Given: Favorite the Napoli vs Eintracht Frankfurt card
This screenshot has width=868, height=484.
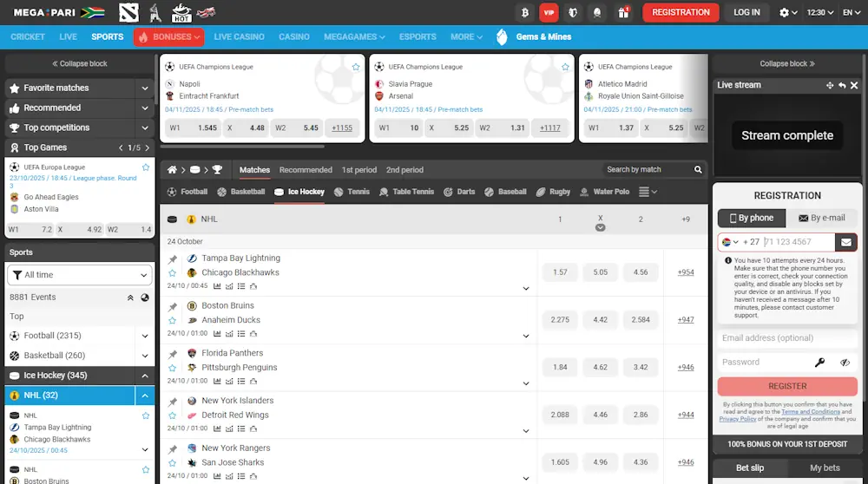Looking at the screenshot, I should [x=355, y=67].
